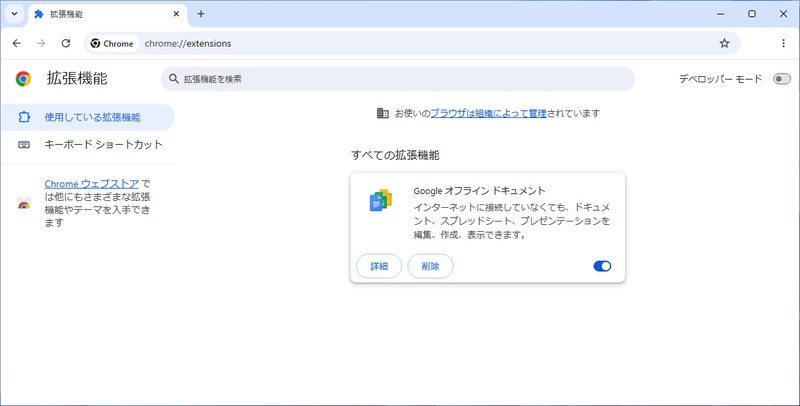Open the Chrome three-dot menu
Viewport: 800px width, 406px height.
coord(783,43)
